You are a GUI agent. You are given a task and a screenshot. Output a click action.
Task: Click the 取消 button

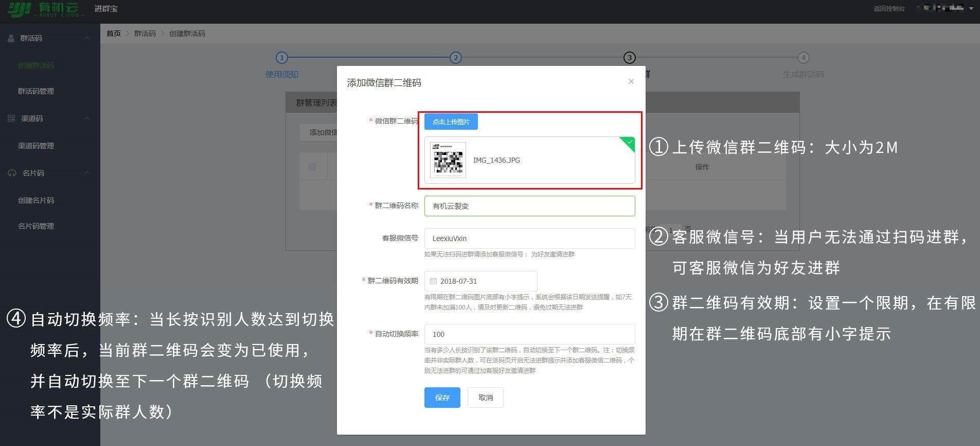(x=485, y=398)
